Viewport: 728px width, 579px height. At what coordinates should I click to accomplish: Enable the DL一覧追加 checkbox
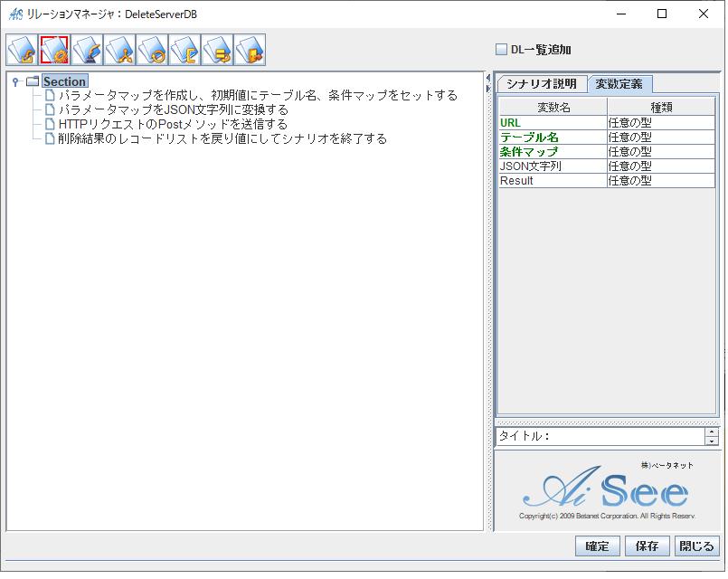point(501,49)
